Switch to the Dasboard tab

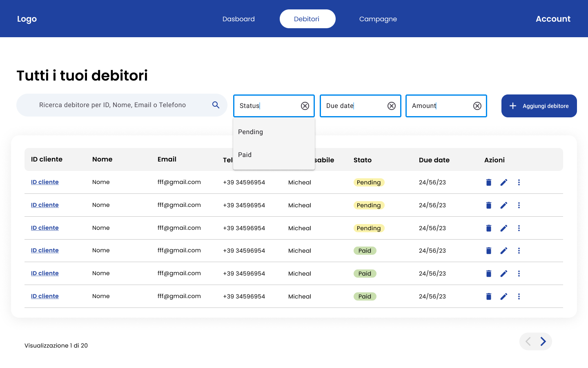(x=238, y=19)
